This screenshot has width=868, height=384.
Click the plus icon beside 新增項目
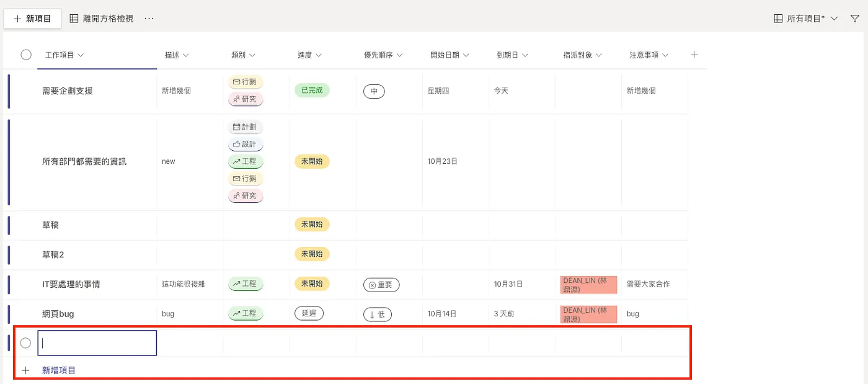[x=25, y=370]
